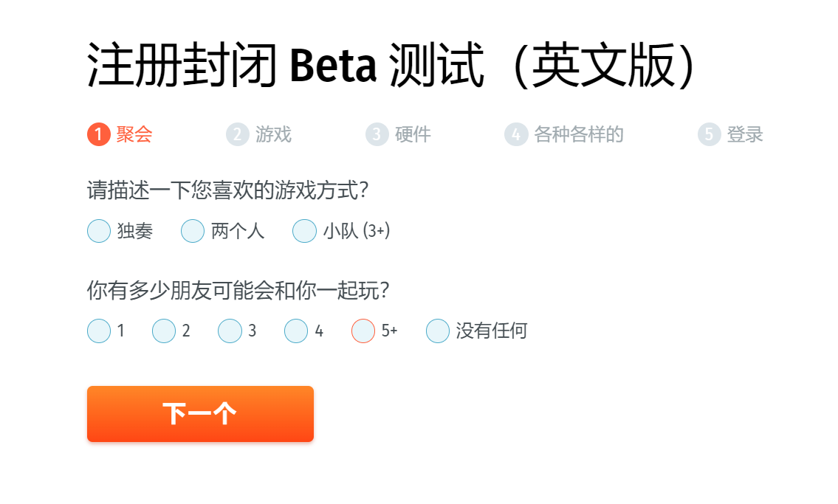Click the orange 下一个 button

(200, 414)
